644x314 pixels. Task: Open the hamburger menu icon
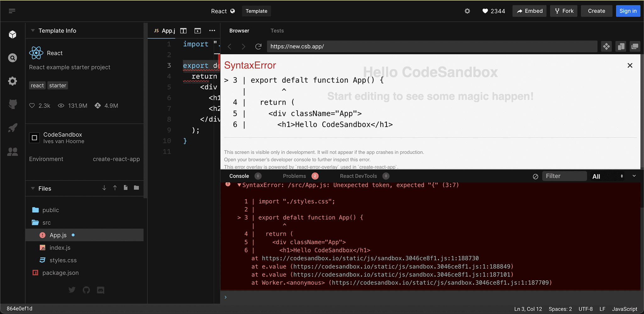coord(12,11)
